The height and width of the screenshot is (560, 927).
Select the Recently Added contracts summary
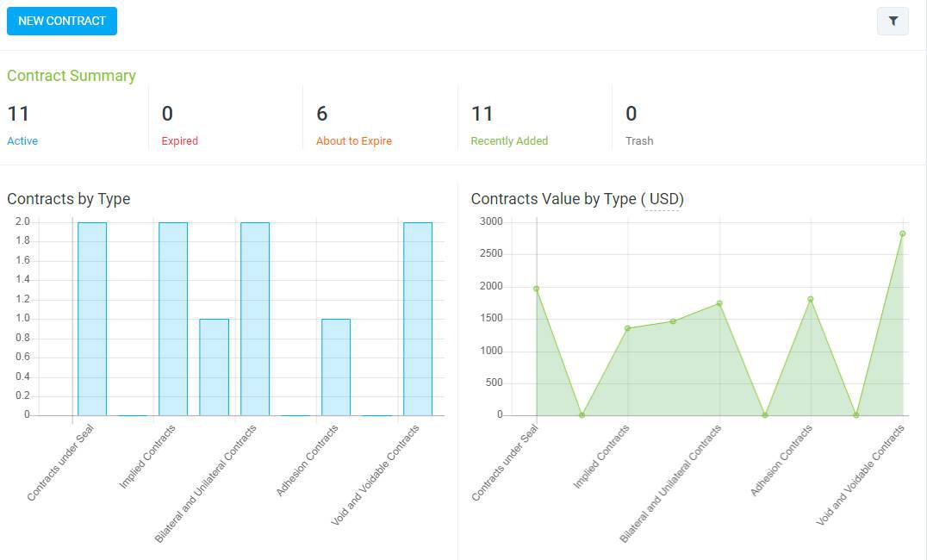508,140
